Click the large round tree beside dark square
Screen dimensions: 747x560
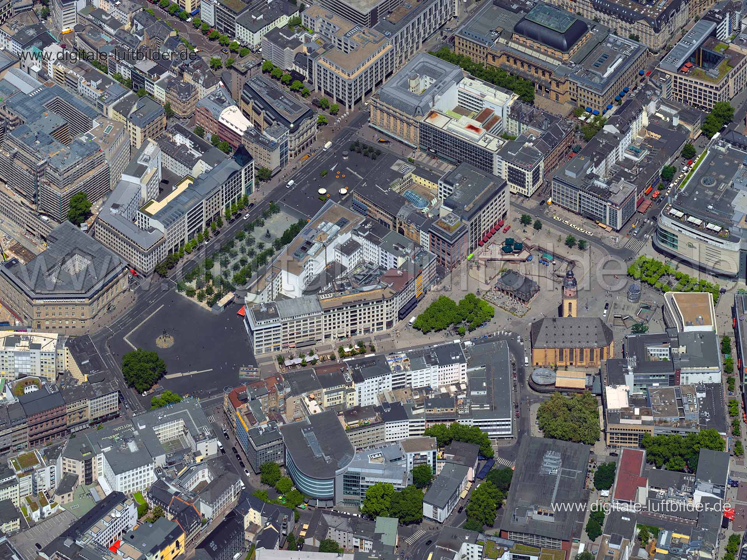(143, 370)
